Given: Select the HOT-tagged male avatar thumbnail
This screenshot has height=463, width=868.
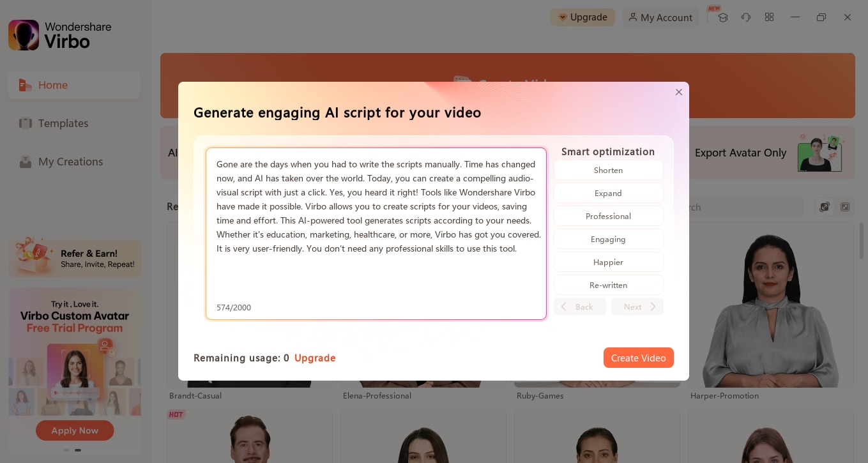Looking at the screenshot, I should (x=250, y=436).
